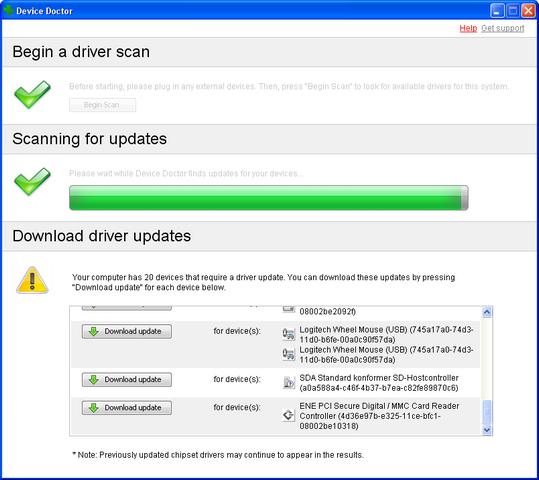The image size is (539, 480).
Task: Click the green checkmark beside Begin Scan
Action: click(x=32, y=95)
